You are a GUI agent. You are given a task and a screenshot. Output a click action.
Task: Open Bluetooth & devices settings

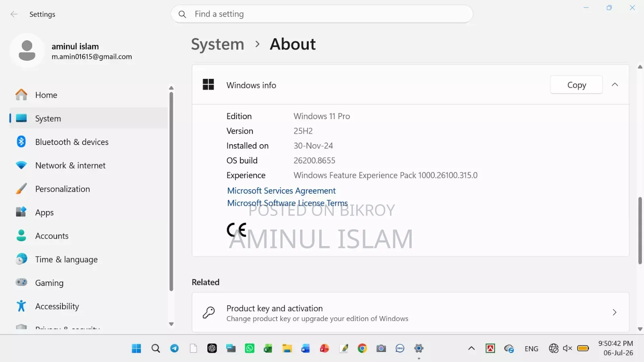[89, 142]
